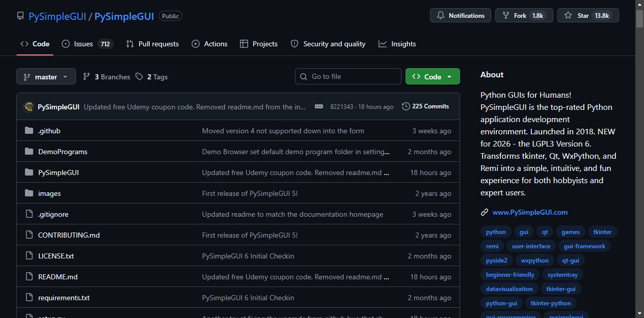Select the qt topic tag

click(x=545, y=232)
